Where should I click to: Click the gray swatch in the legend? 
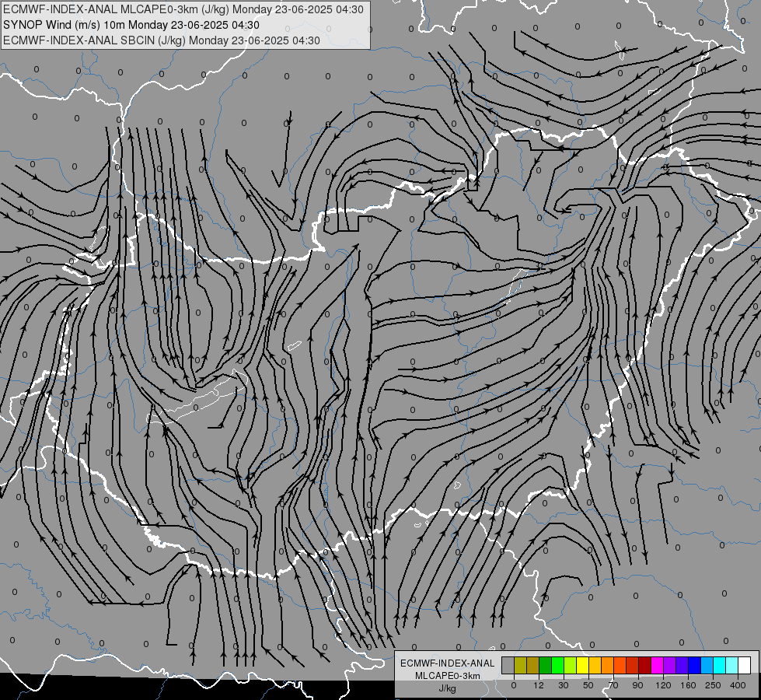[x=508, y=665]
